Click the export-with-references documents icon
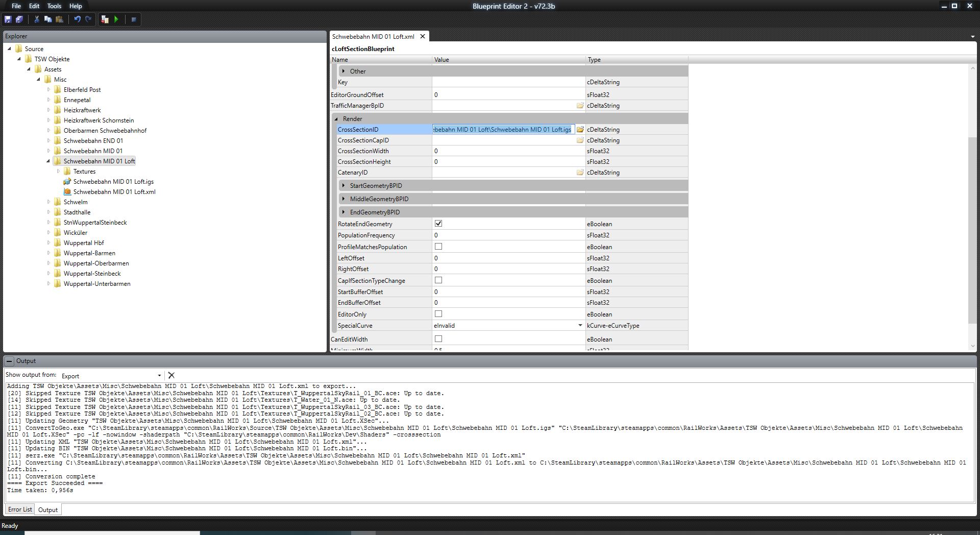 105,19
